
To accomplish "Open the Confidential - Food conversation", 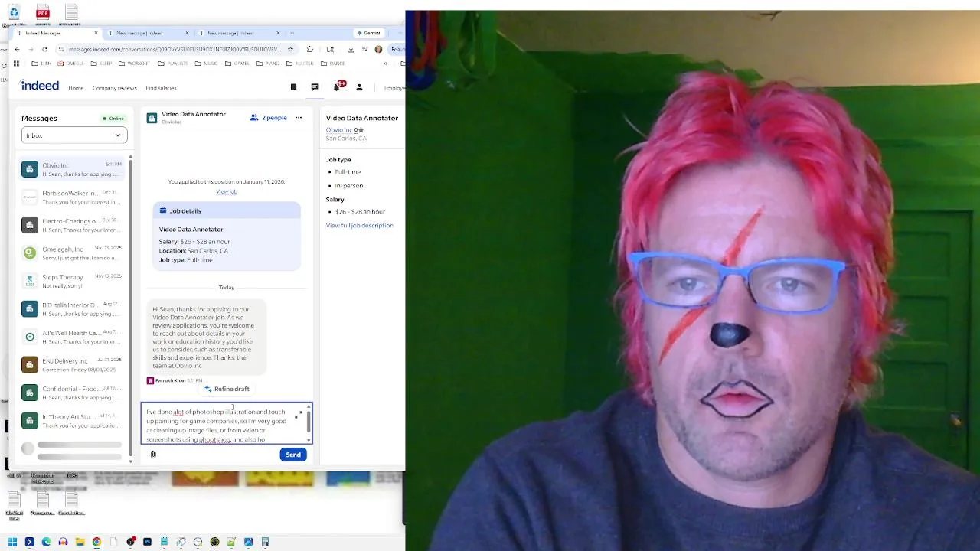I will coord(72,393).
